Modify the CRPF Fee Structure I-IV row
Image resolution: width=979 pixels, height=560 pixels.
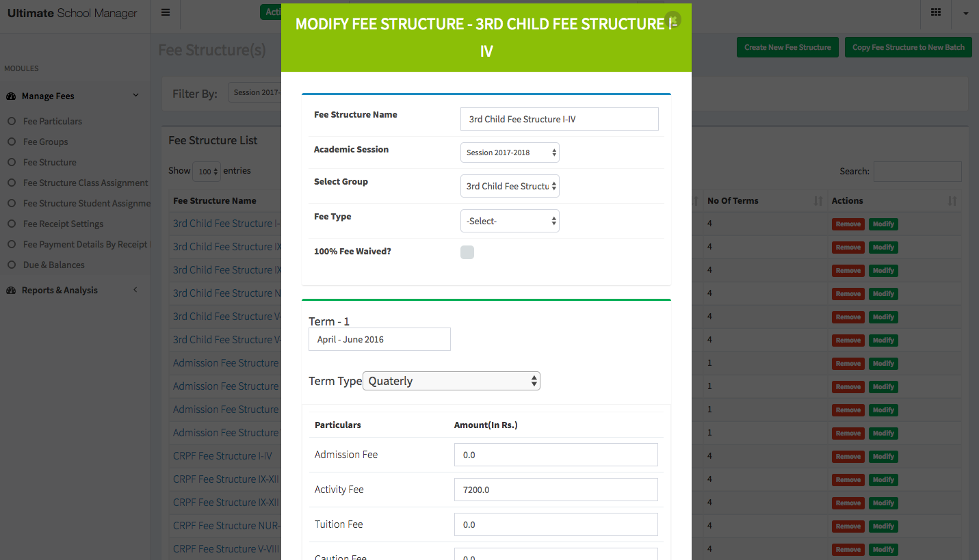click(x=883, y=457)
